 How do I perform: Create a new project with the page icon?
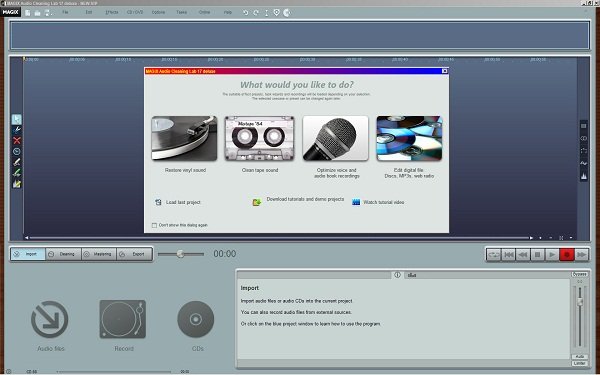(28, 13)
